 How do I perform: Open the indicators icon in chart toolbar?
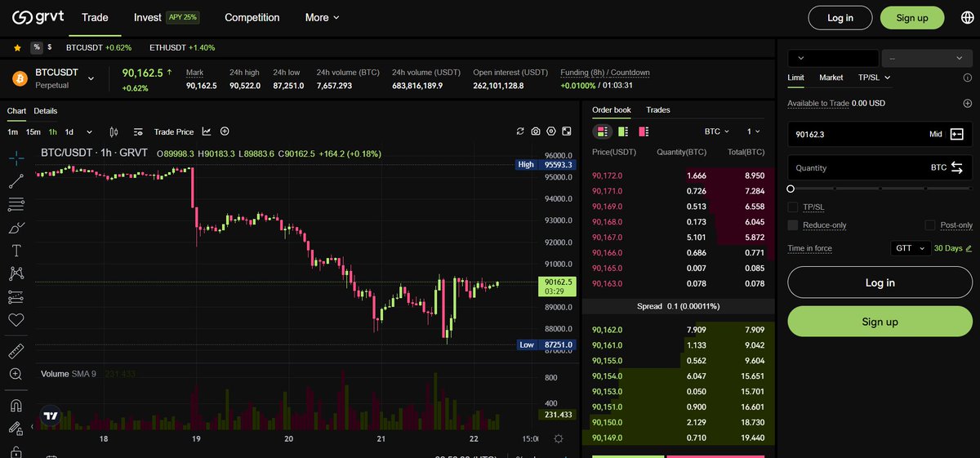coord(207,131)
